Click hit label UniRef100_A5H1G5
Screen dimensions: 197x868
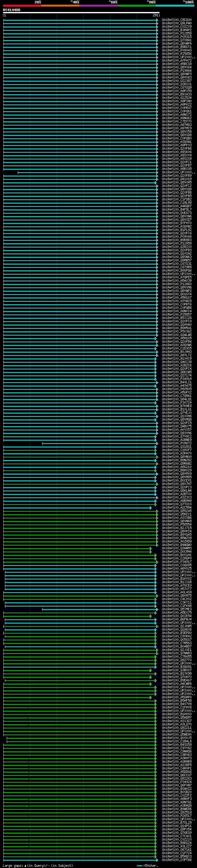pyautogui.click(x=177, y=338)
